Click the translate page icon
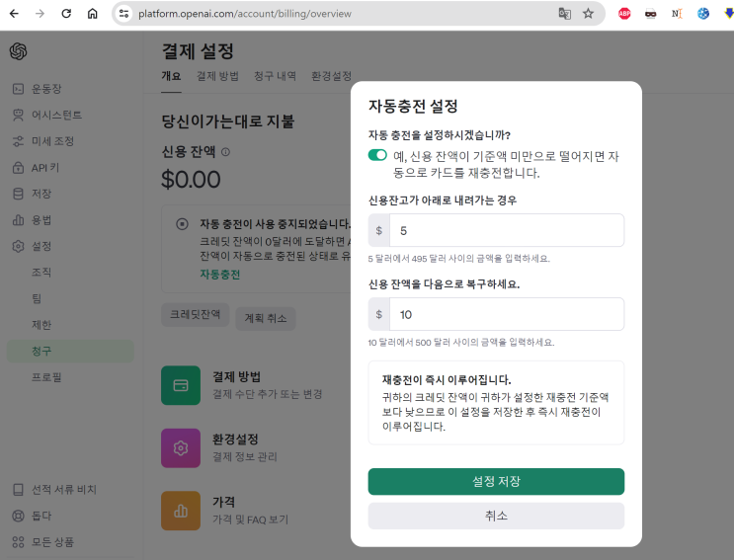 click(564, 14)
